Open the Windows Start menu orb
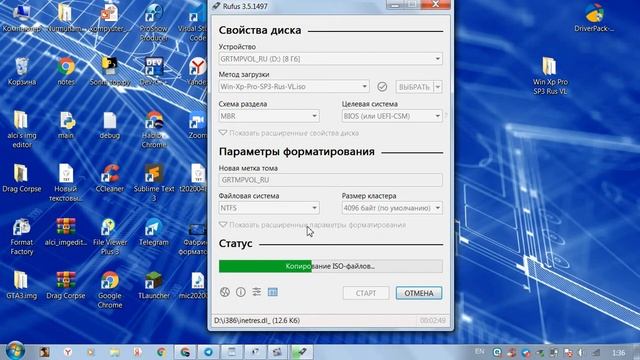The width and height of the screenshot is (640, 360). pyautogui.click(x=15, y=351)
